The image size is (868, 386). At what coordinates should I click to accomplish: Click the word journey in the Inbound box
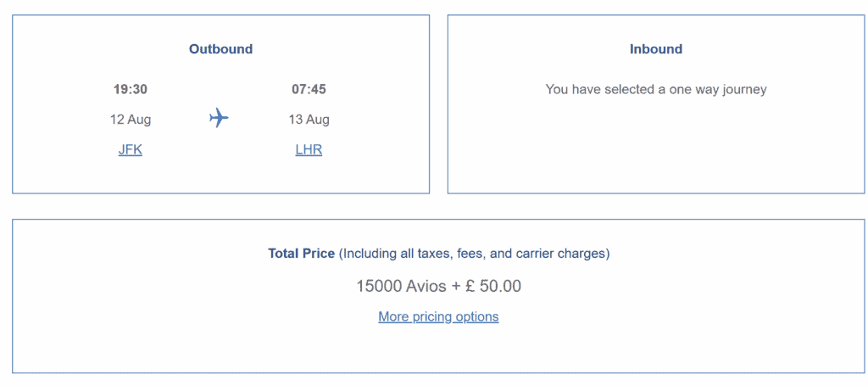[744, 90]
